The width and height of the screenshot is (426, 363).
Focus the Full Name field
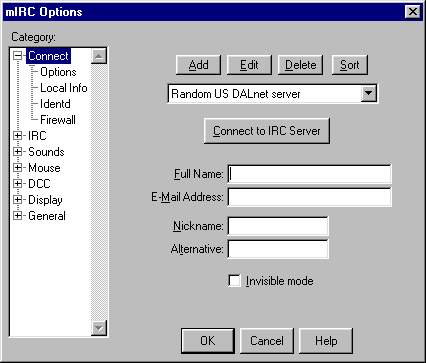click(309, 174)
